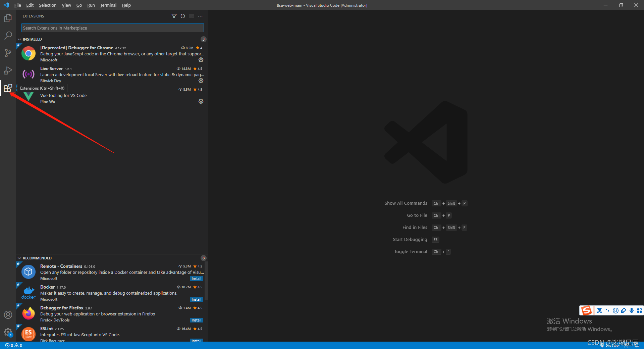644x349 pixels.
Task: Click Go Live in the status bar
Action: click(x=610, y=345)
